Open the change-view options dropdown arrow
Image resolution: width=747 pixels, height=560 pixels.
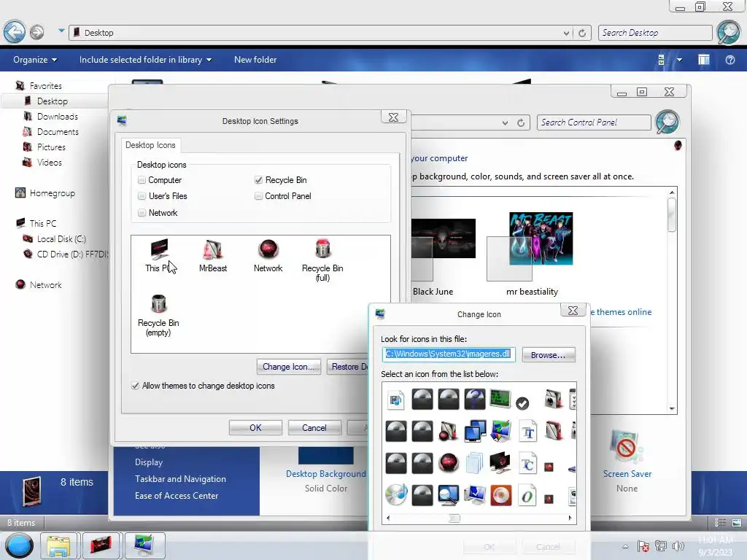pyautogui.click(x=679, y=60)
